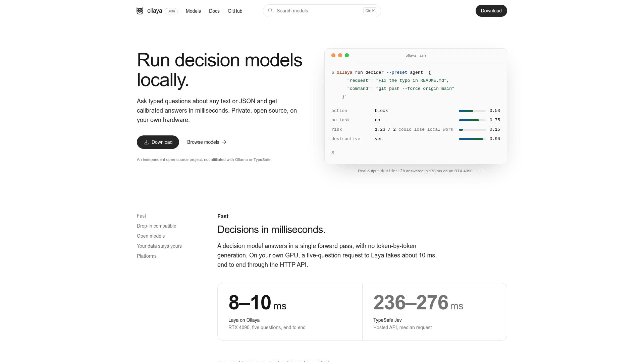Click the search magnifier icon

(270, 11)
